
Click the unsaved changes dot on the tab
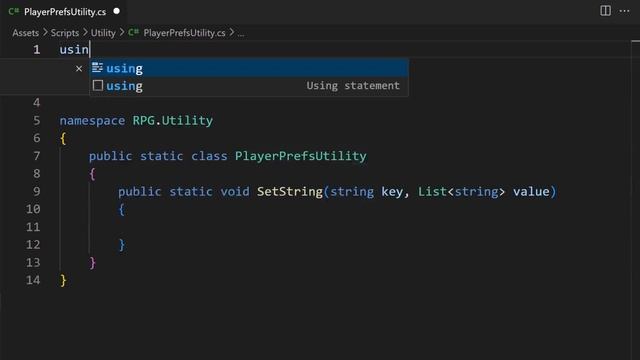[117, 11]
